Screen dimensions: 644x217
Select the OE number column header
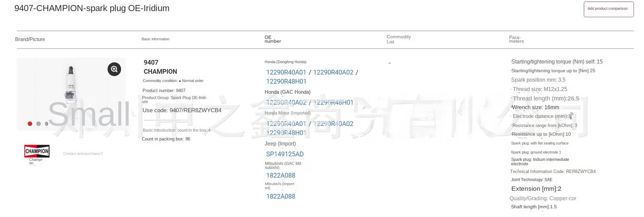click(272, 39)
